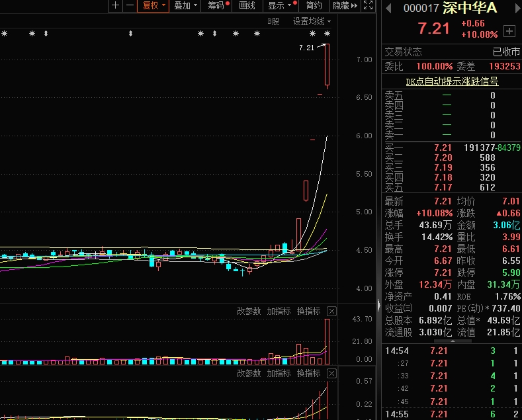Click the collapse handle above the trade list

(451, 342)
